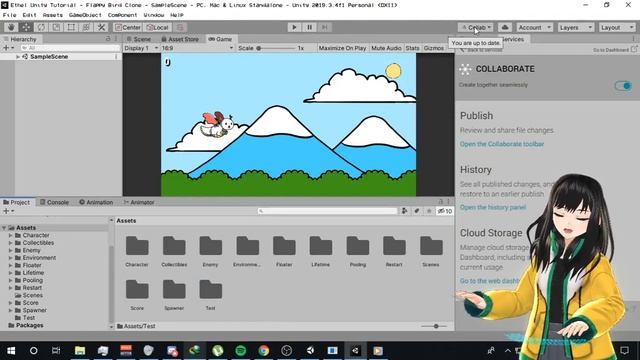The width and height of the screenshot is (640, 360).
Task: Open custom editor tools icon
Action: (x=101, y=27)
